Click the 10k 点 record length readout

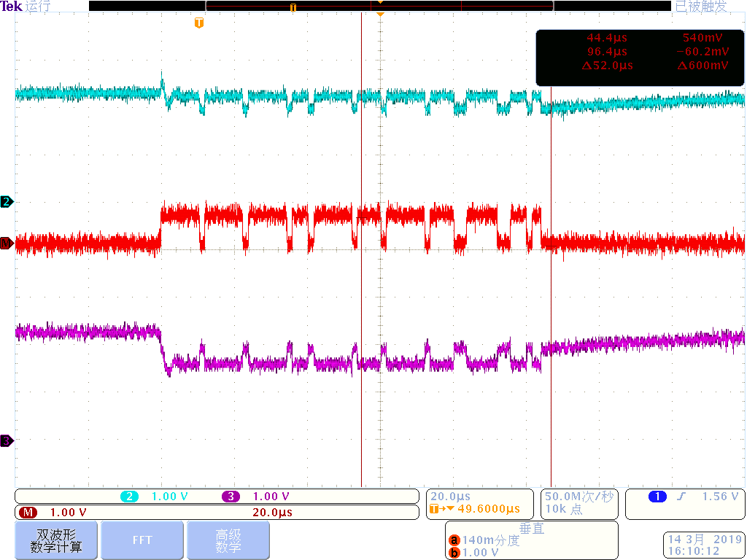(564, 509)
